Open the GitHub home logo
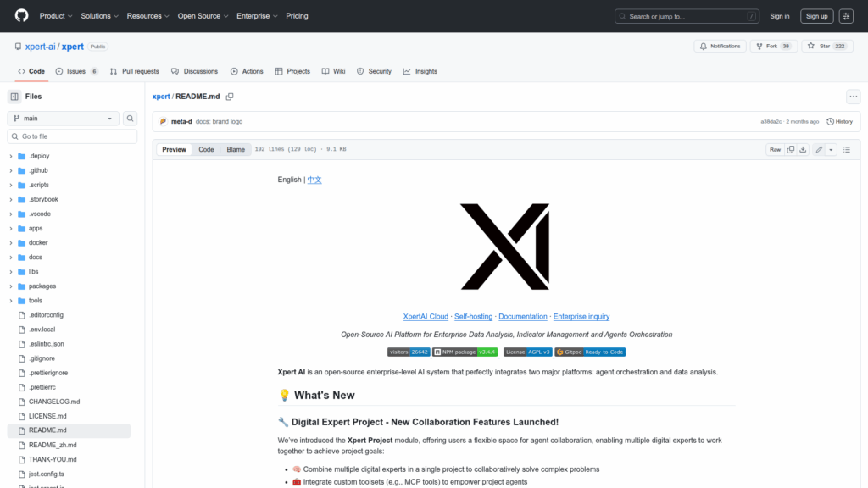 pyautogui.click(x=21, y=15)
